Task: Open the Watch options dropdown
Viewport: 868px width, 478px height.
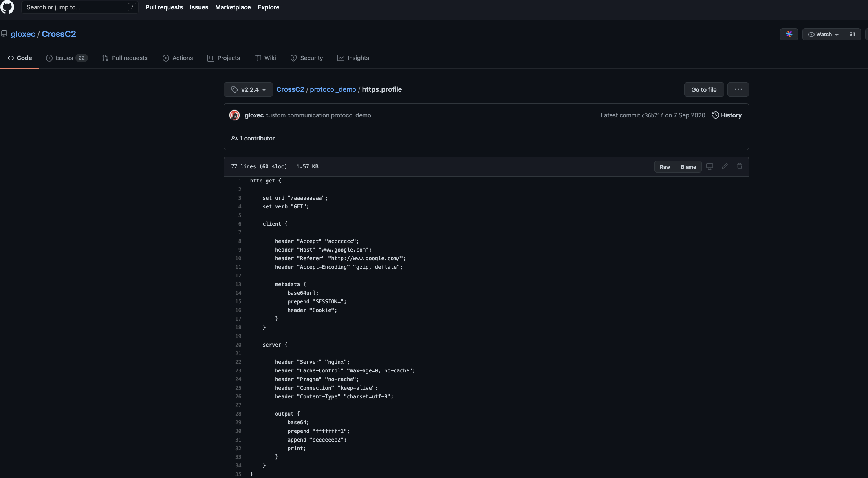Action: coord(823,34)
